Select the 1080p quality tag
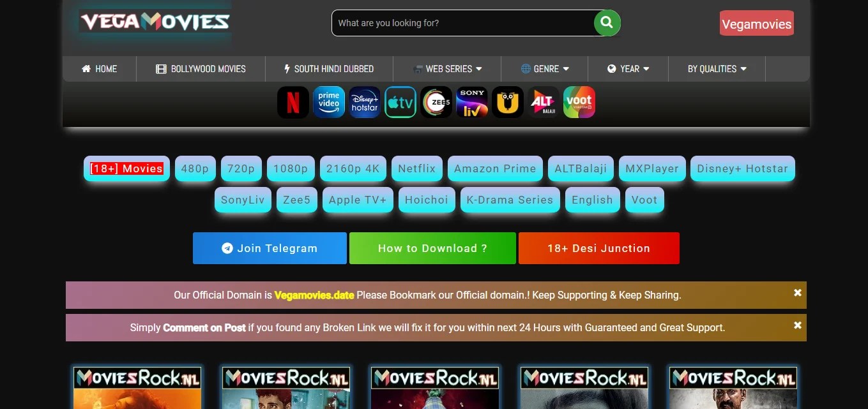The height and width of the screenshot is (409, 868). (x=291, y=168)
